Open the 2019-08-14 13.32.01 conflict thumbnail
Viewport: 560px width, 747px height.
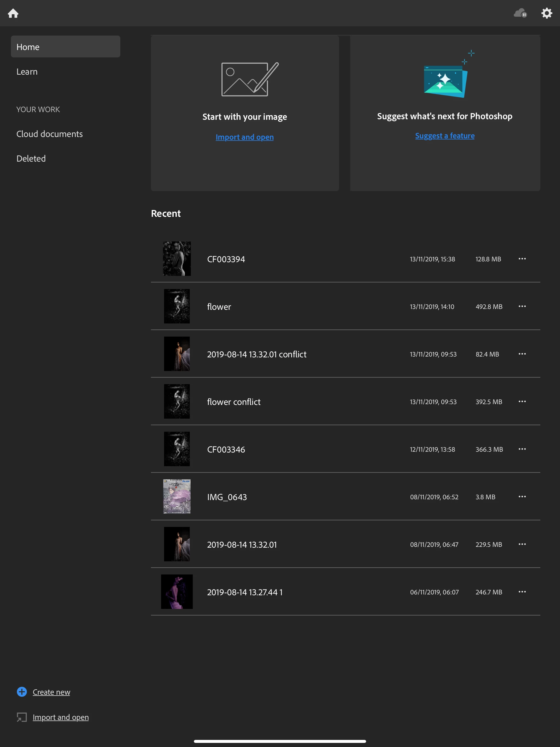[x=177, y=354]
